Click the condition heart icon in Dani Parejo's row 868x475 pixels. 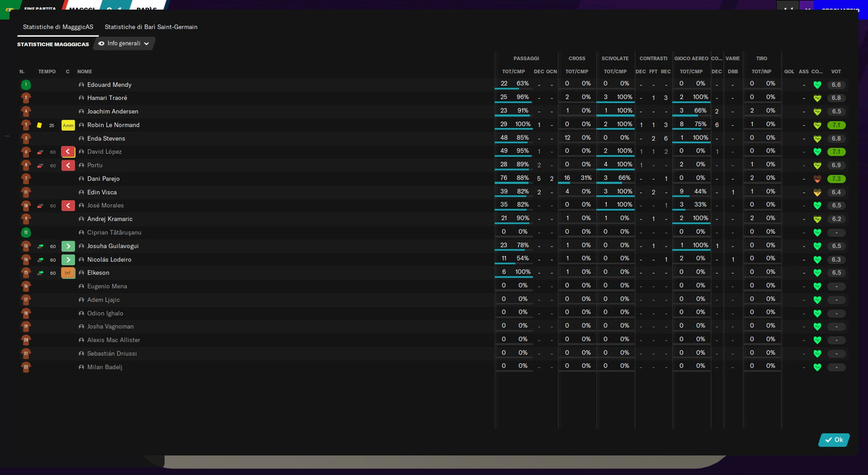tap(817, 179)
